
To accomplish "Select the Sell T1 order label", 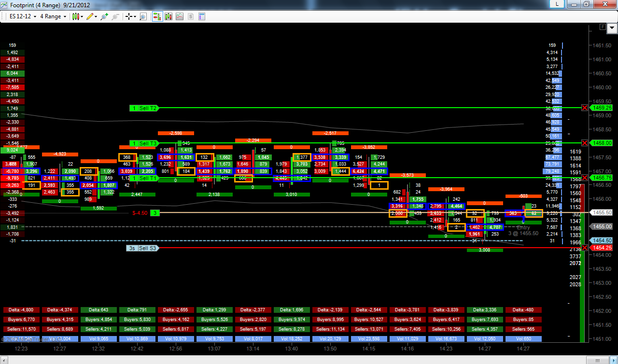I will point(144,178).
